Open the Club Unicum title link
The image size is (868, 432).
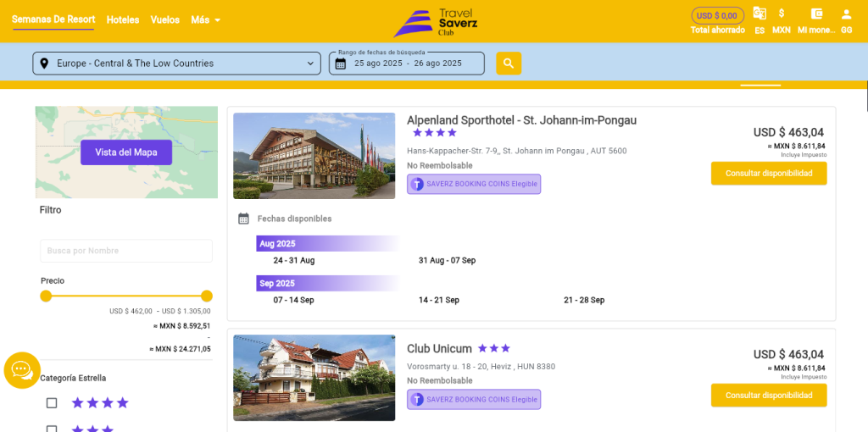(x=440, y=348)
